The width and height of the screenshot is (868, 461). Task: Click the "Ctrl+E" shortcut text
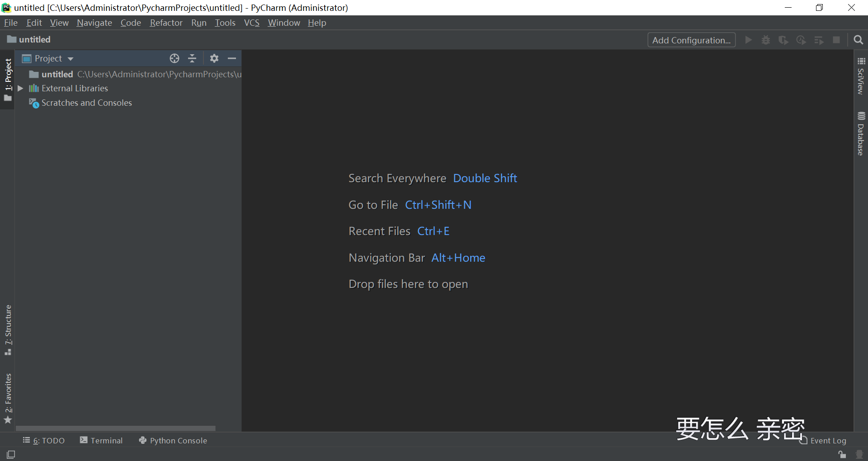pyautogui.click(x=433, y=231)
